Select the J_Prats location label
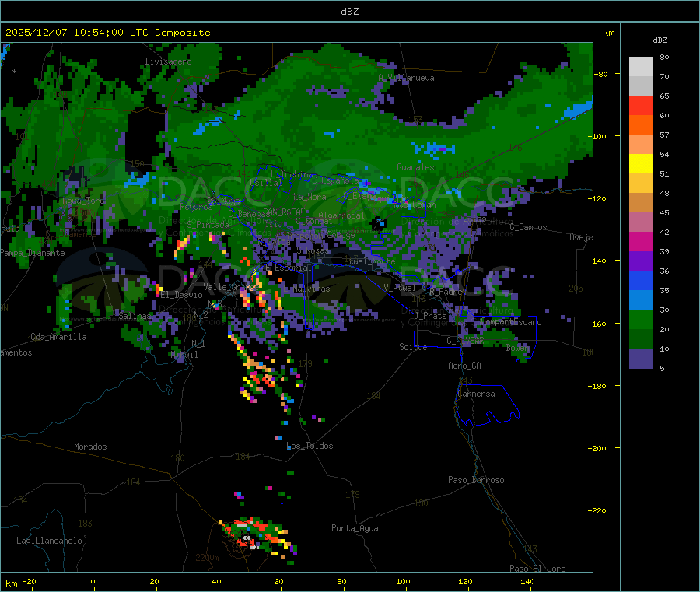This screenshot has width=700, height=592. coord(431,316)
